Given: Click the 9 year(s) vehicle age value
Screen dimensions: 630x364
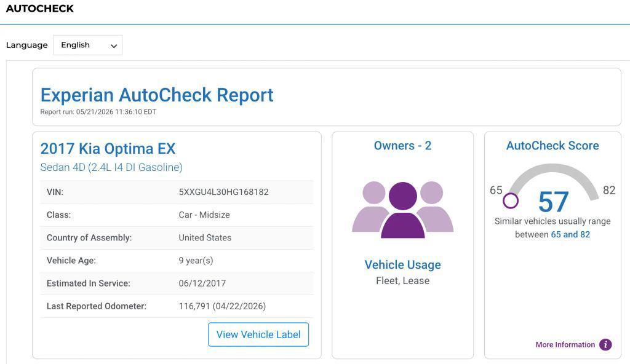Looking at the screenshot, I should click(196, 261).
